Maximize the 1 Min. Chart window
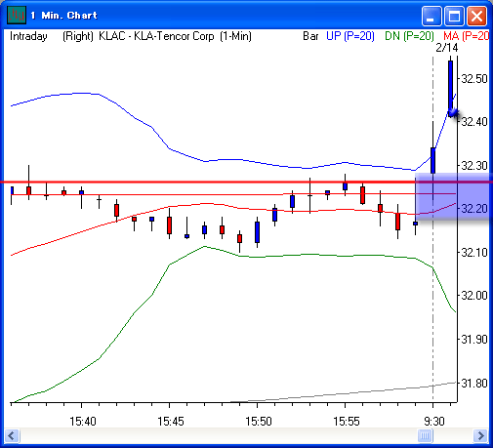This screenshot has height=448, width=493. coord(454,16)
